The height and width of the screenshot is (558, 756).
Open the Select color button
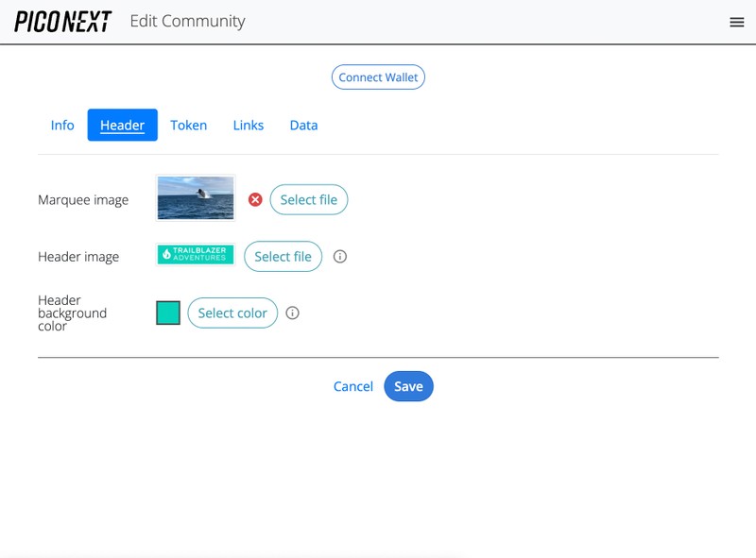point(232,313)
